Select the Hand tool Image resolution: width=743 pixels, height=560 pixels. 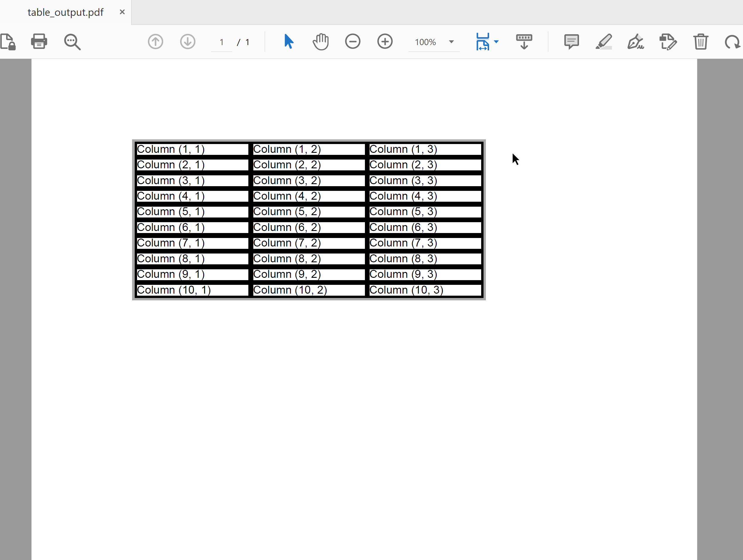pos(320,42)
